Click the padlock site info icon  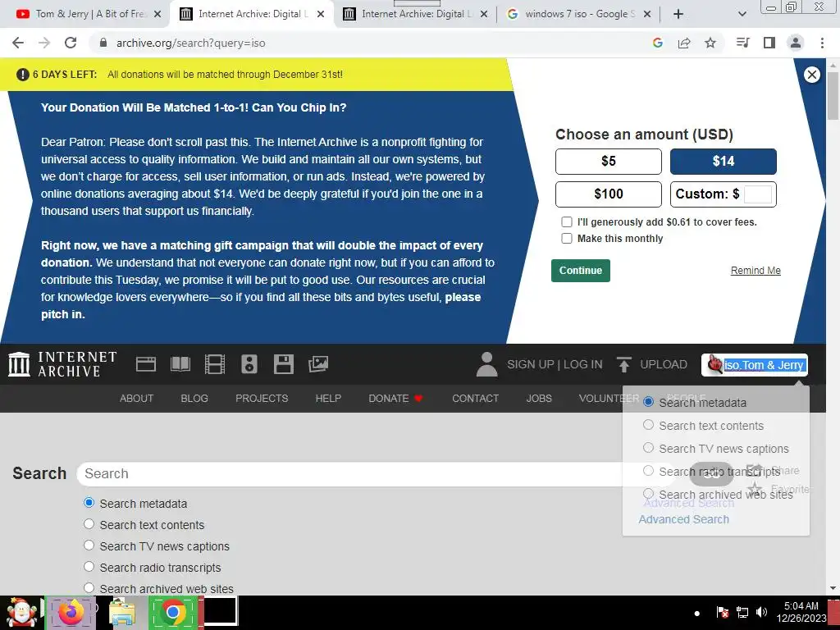click(103, 43)
